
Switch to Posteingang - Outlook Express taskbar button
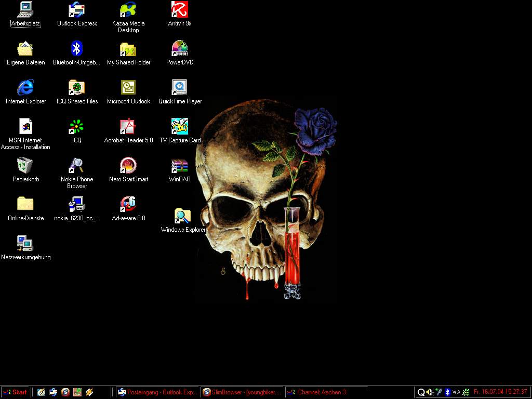click(x=157, y=393)
